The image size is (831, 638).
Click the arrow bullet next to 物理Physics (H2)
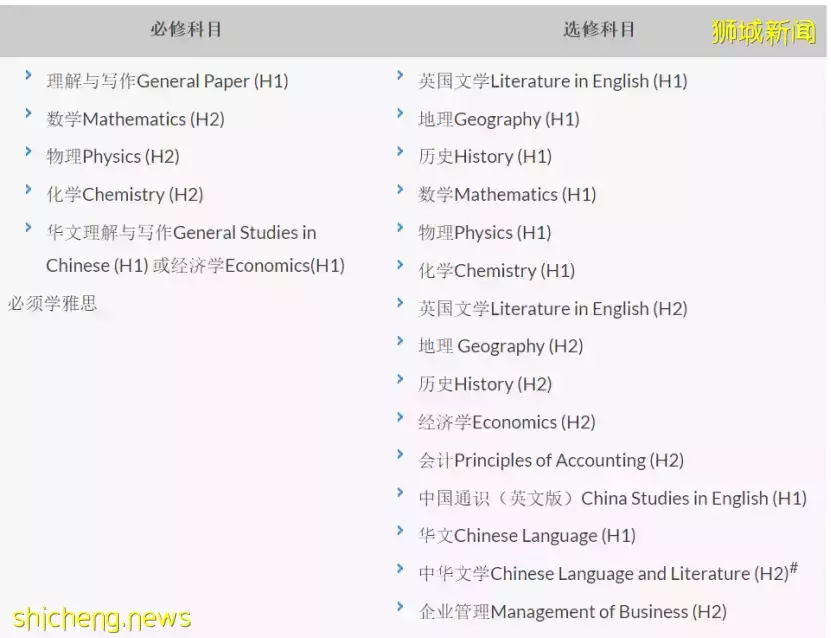click(29, 152)
